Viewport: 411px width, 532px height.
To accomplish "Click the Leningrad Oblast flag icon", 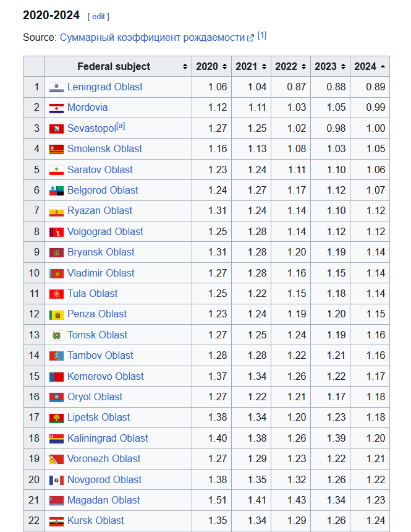I will pos(56,88).
